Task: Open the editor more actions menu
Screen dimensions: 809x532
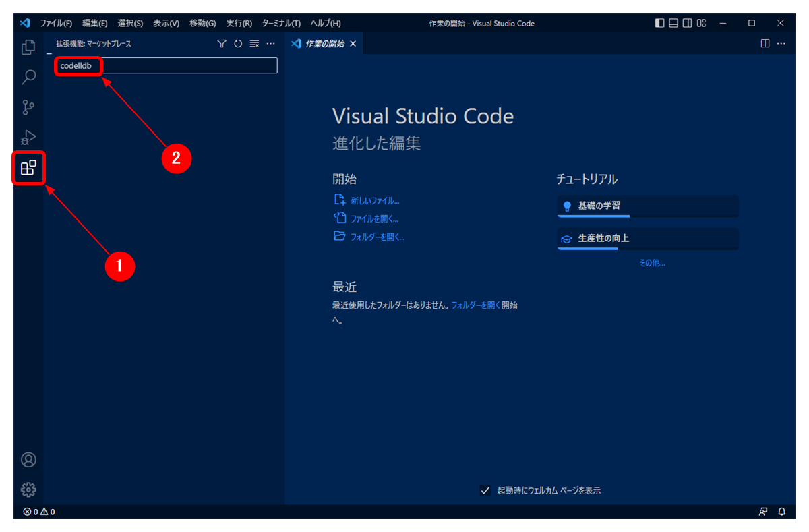Action: [780, 42]
